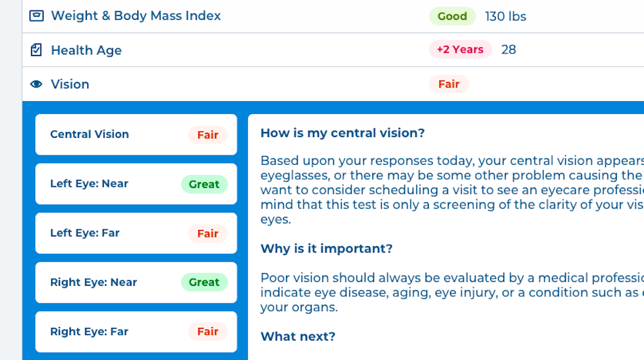The height and width of the screenshot is (360, 644).
Task: Click the Fair badge in Vision row
Action: [448, 84]
